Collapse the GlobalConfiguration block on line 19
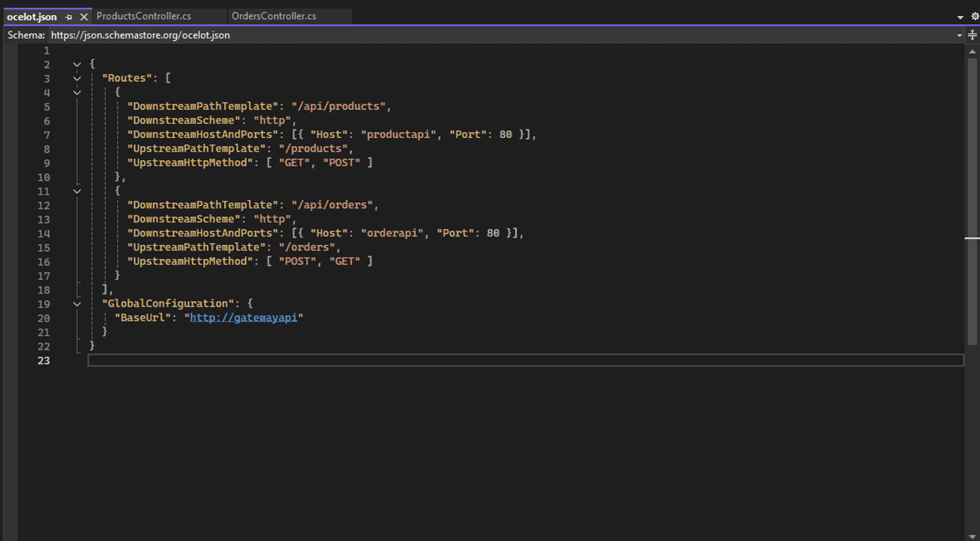The height and width of the screenshot is (541, 980). [x=77, y=304]
